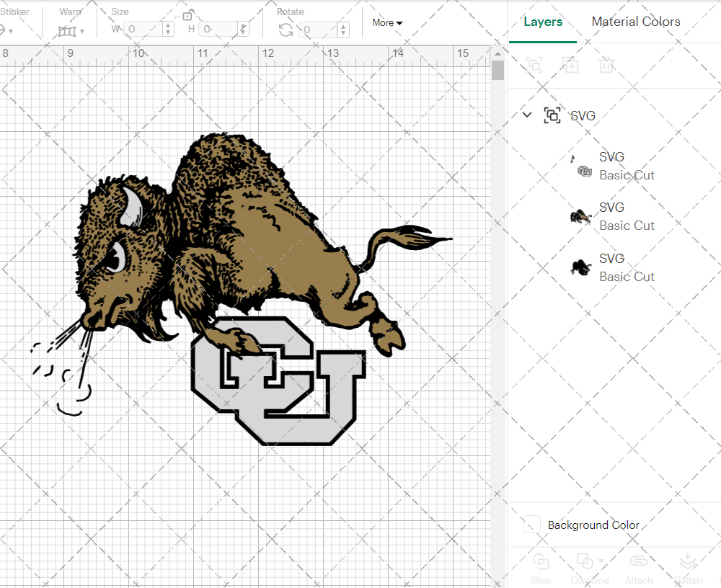721x588 pixels.
Task: Click the Slice tool
Action: [540, 569]
